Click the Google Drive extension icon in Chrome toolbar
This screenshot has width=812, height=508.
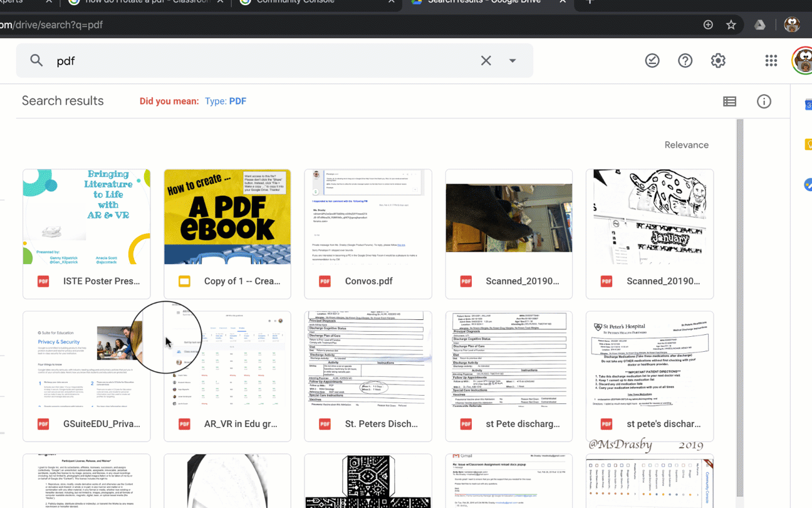point(760,24)
